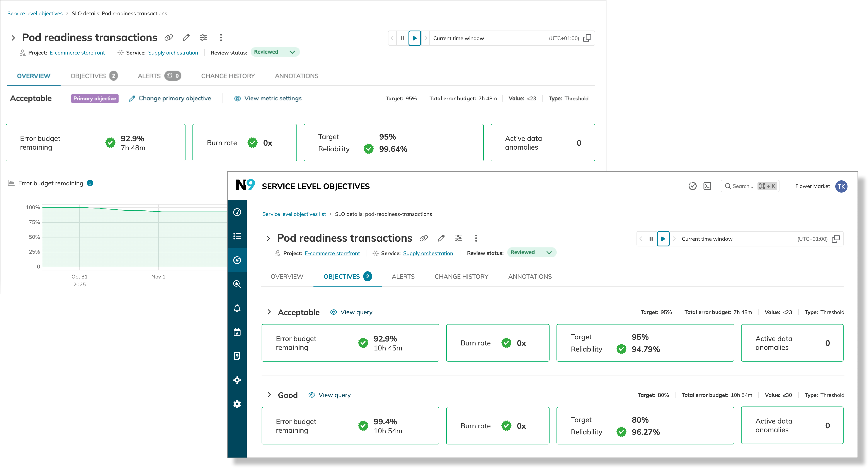Click pencil edit icon beside lower SLO title
This screenshot has width=868, height=468.
click(x=441, y=238)
